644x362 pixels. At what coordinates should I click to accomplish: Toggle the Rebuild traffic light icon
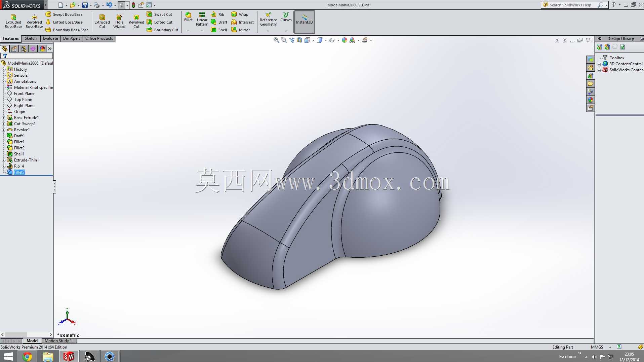tap(133, 5)
